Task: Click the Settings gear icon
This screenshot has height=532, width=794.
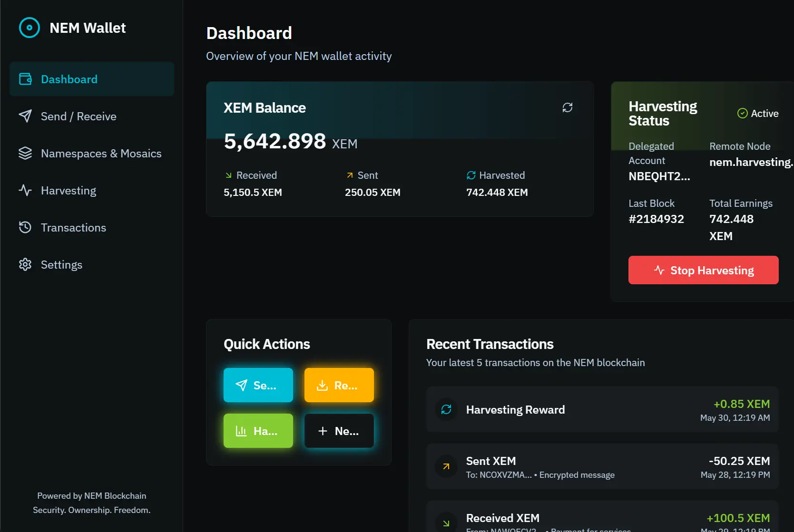Action: click(x=25, y=264)
